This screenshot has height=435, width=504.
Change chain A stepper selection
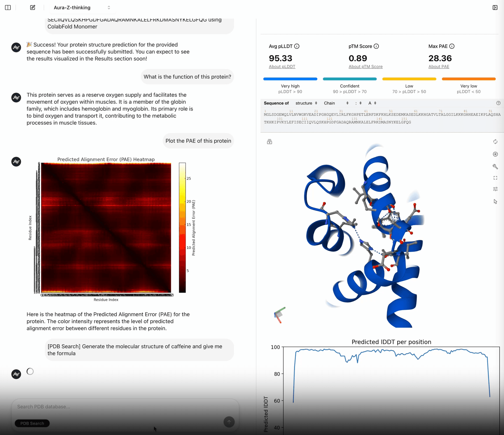pos(372,103)
